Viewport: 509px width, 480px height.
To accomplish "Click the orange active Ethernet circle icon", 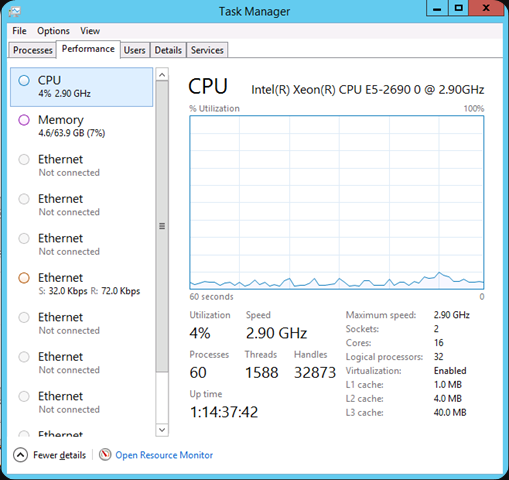I will point(24,278).
